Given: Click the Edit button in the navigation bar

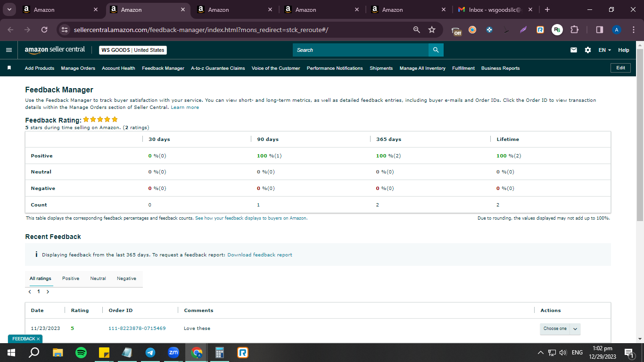Looking at the screenshot, I should pyautogui.click(x=620, y=68).
